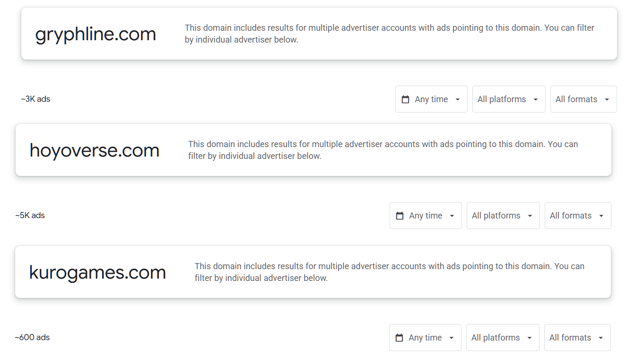Click the calendar icon in the ~600 ads row
Viewport: 644px width, 359px height.
point(399,338)
